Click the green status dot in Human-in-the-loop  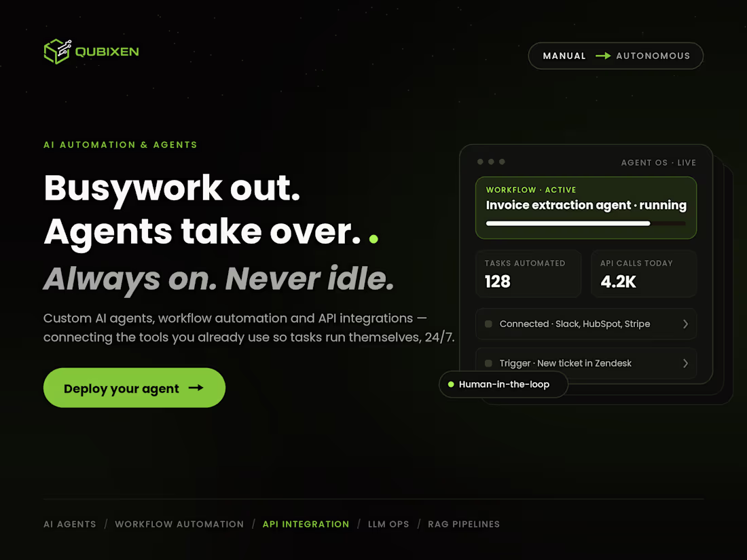[451, 384]
